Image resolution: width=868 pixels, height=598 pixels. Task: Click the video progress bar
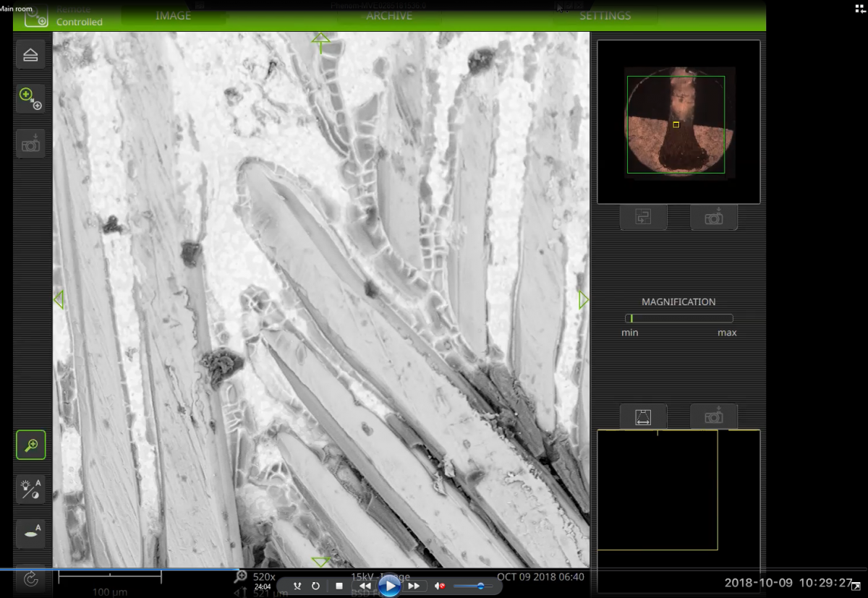tap(434, 569)
